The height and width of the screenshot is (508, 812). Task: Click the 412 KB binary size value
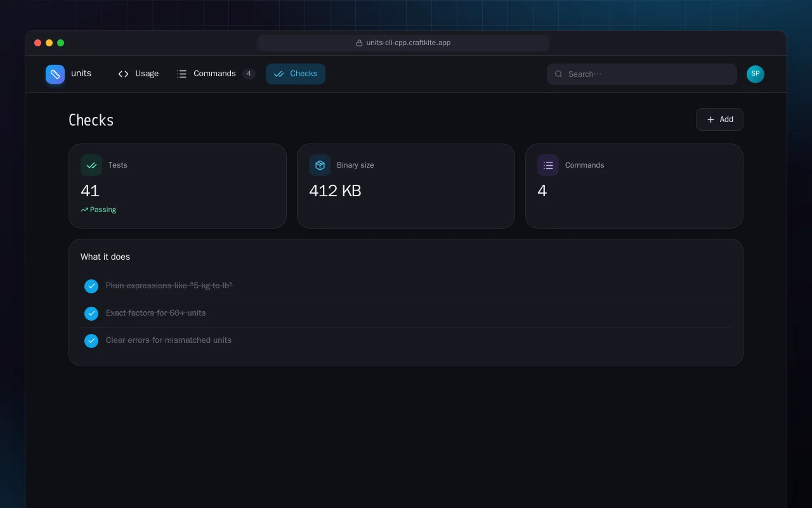tap(335, 191)
